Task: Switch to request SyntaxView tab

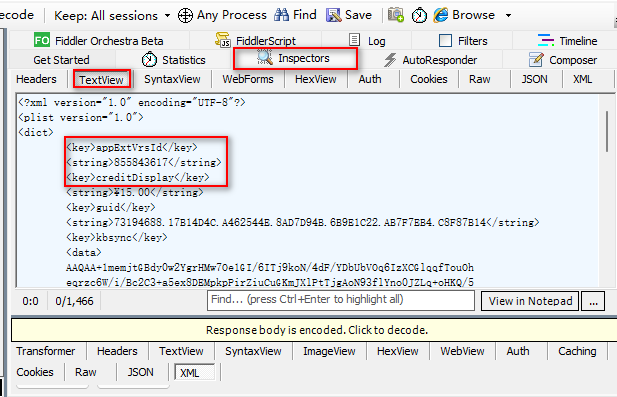Action: pyautogui.click(x=172, y=79)
